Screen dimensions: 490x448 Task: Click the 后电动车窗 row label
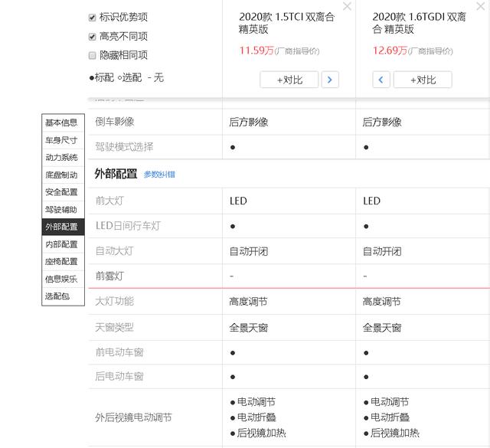coord(119,377)
